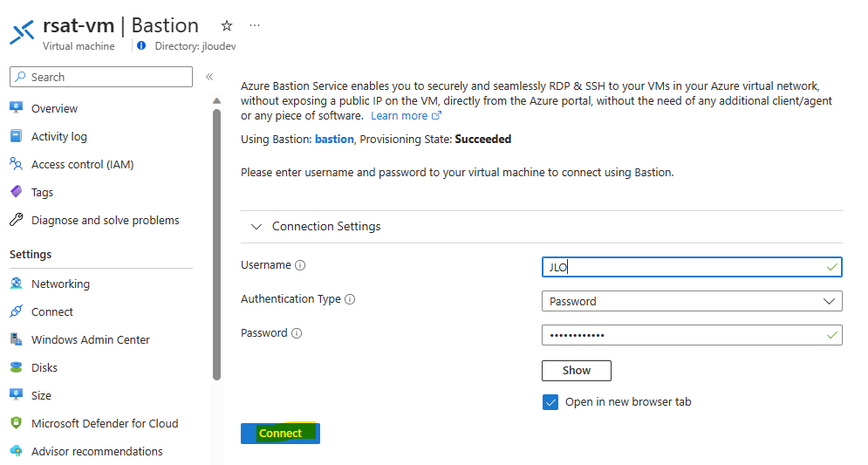Focus the sidebar Search field
868x465 pixels.
101,77
